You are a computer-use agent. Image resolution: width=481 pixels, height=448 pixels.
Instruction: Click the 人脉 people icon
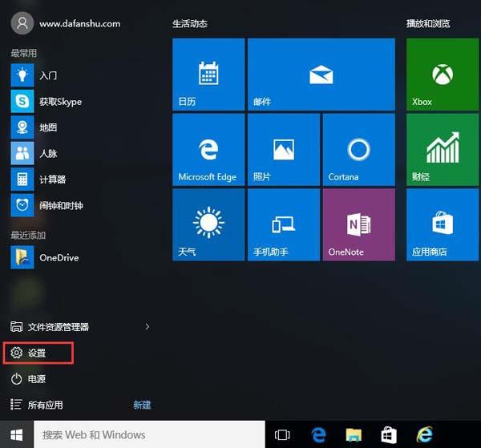[22, 153]
